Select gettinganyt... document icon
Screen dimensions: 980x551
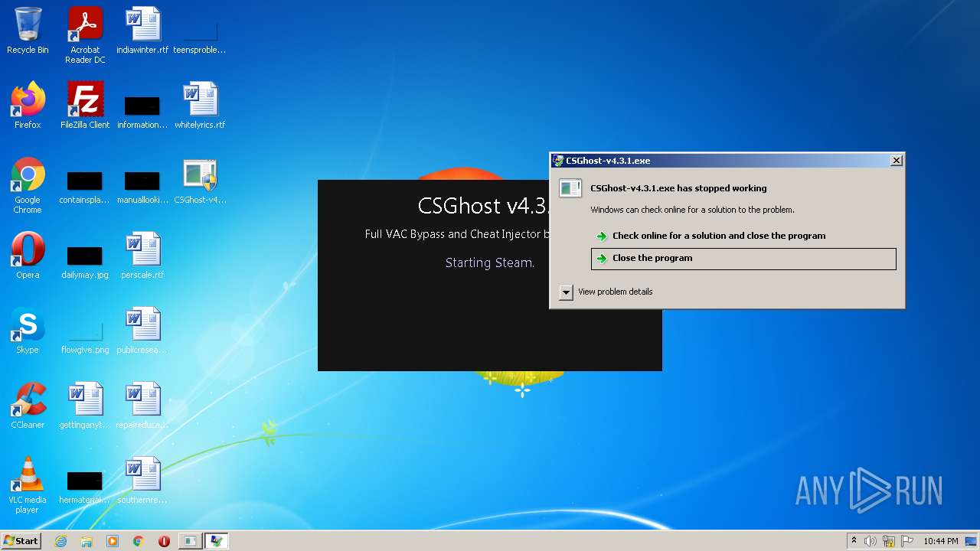coord(85,406)
